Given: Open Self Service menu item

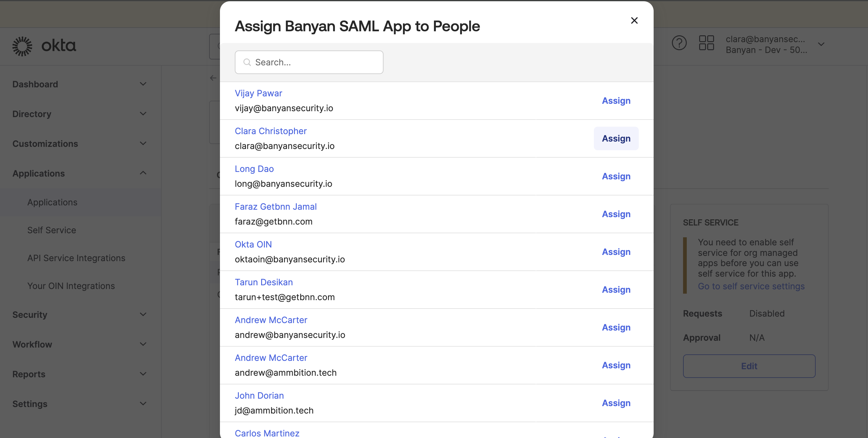Looking at the screenshot, I should pos(51,230).
